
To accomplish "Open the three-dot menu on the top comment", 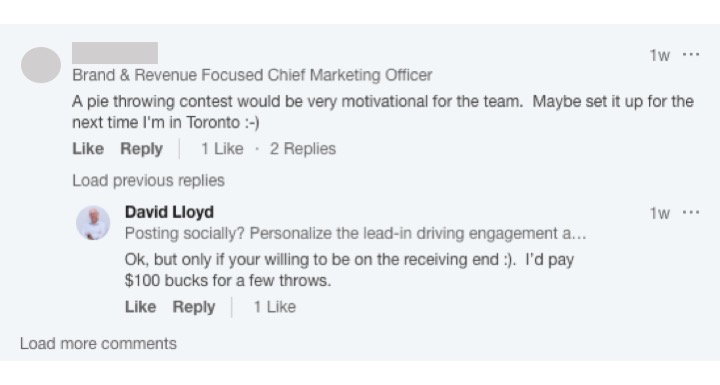I will [x=691, y=55].
